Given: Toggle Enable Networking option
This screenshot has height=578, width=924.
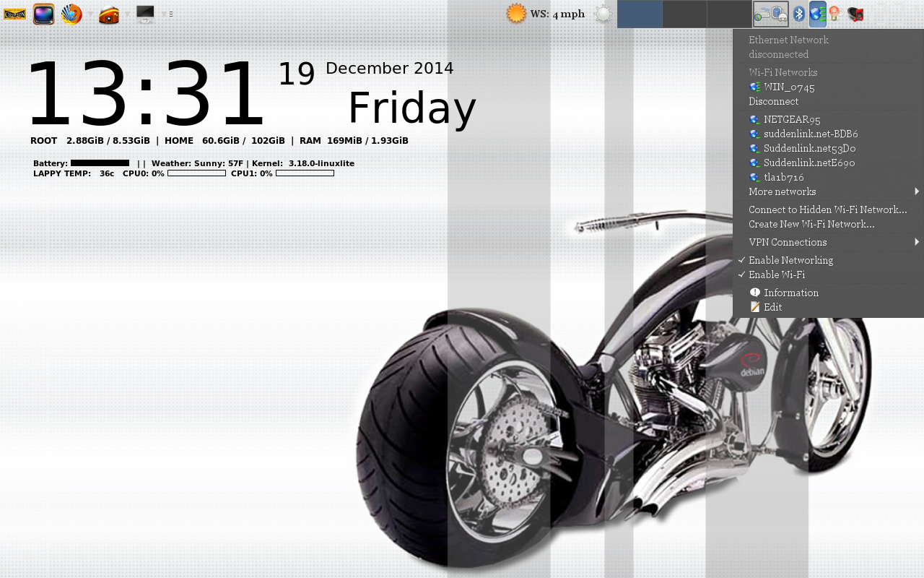Looking at the screenshot, I should [790, 260].
